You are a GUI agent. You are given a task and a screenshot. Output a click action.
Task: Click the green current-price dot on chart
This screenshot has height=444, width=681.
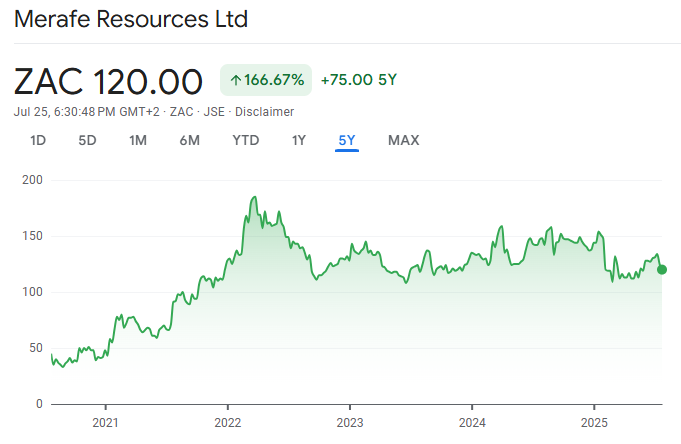pyautogui.click(x=662, y=270)
